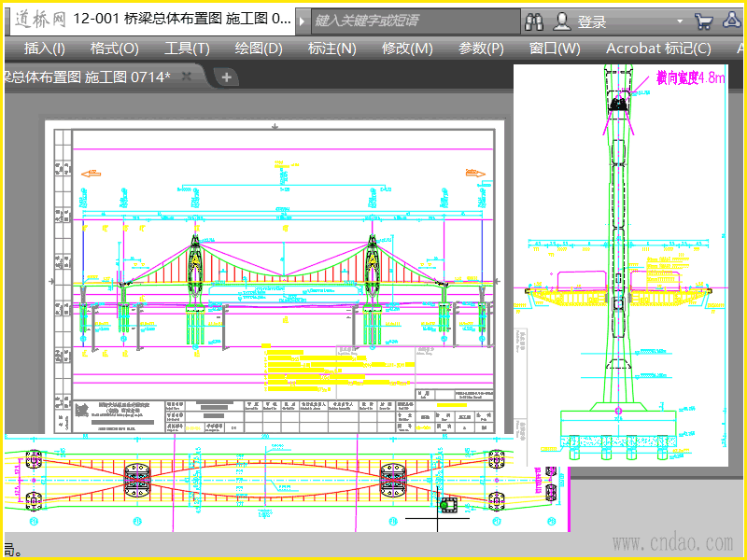Screen dimensions: 747x560
Task: Focus the keyword search input field
Action: 411,20
